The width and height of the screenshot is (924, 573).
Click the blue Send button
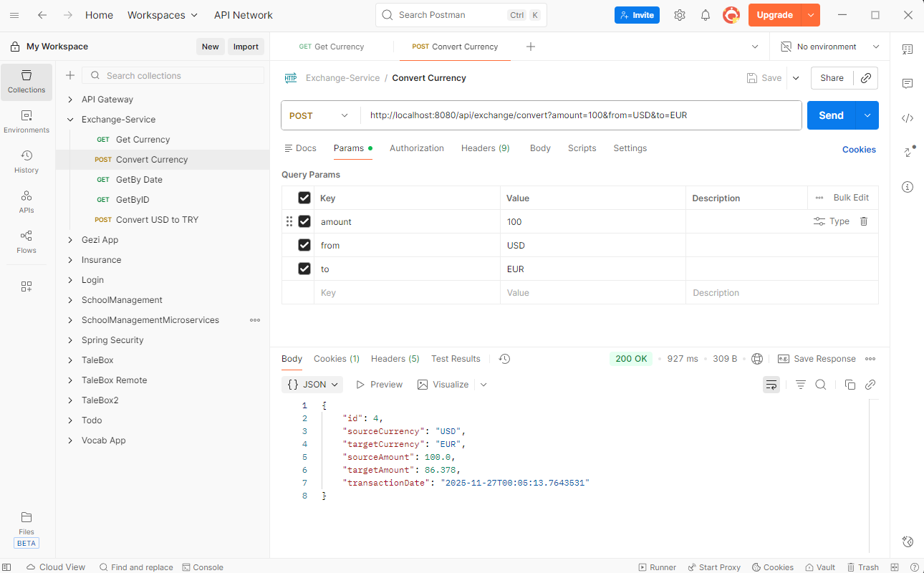tap(831, 115)
